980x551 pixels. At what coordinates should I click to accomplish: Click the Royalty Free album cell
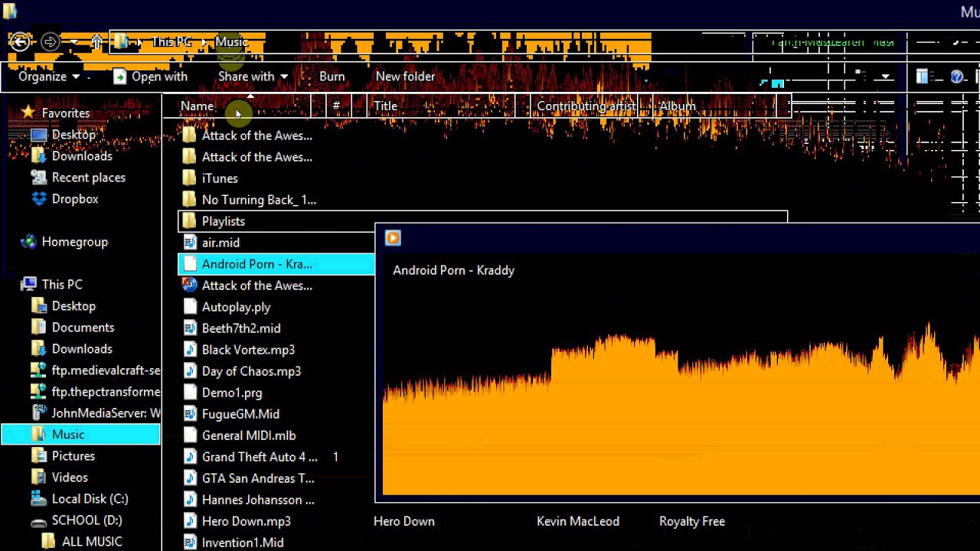pyautogui.click(x=692, y=521)
